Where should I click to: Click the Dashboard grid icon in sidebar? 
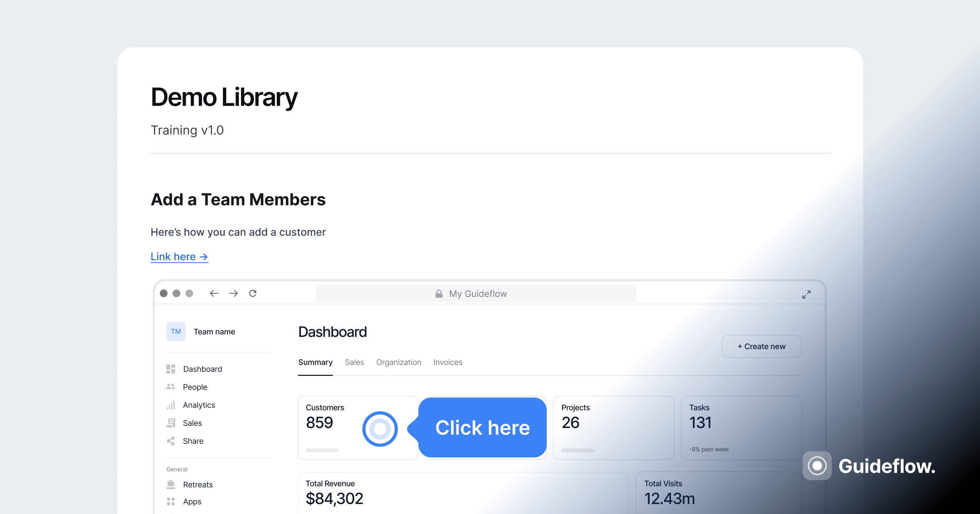click(171, 369)
